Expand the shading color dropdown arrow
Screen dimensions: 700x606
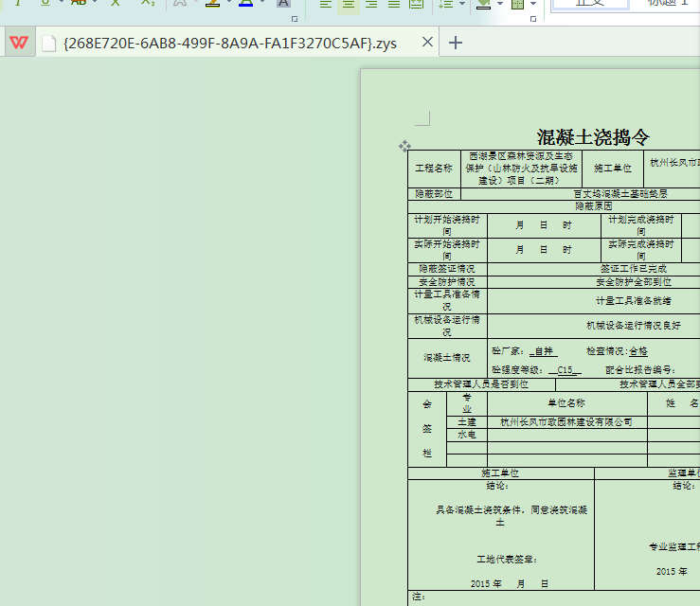click(x=498, y=4)
